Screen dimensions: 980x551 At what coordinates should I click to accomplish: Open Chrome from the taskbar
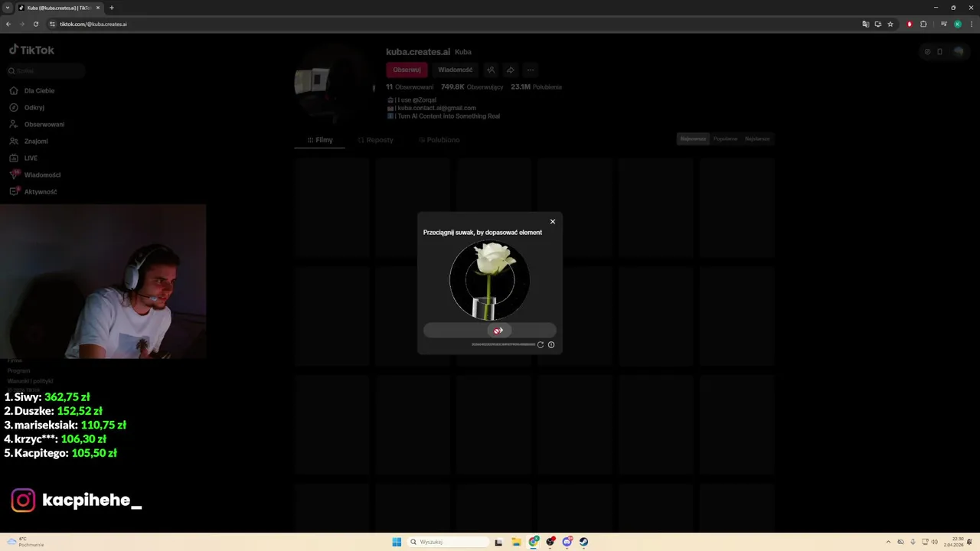click(x=534, y=542)
